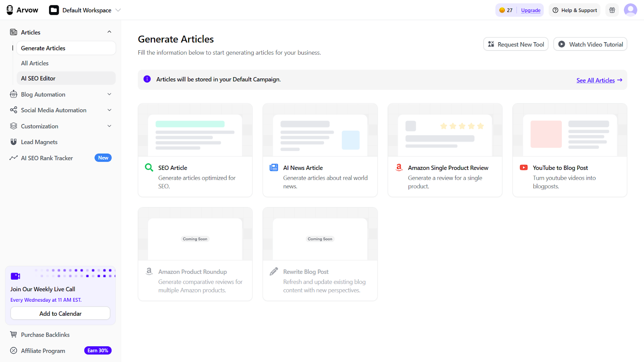Open the gift box icon in top bar
This screenshot has height=362, width=644.
tap(612, 10)
